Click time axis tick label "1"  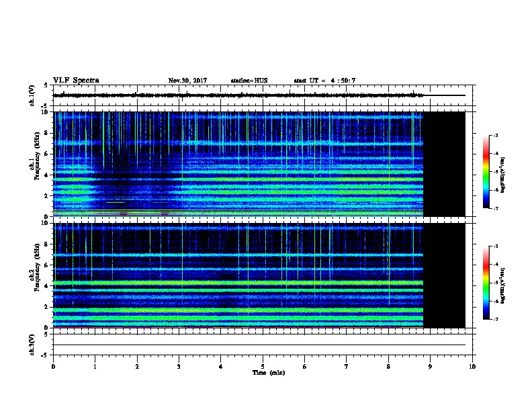95,367
